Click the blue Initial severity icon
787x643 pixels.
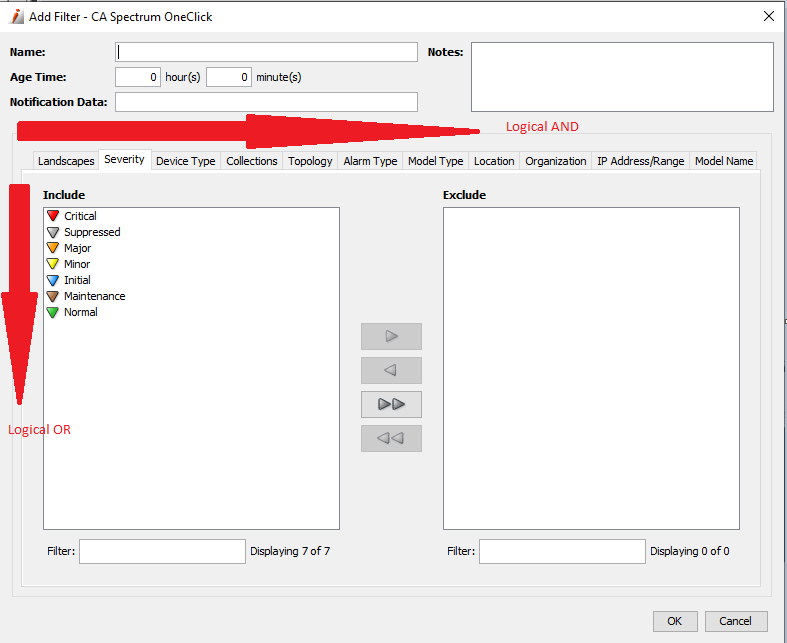(x=53, y=280)
